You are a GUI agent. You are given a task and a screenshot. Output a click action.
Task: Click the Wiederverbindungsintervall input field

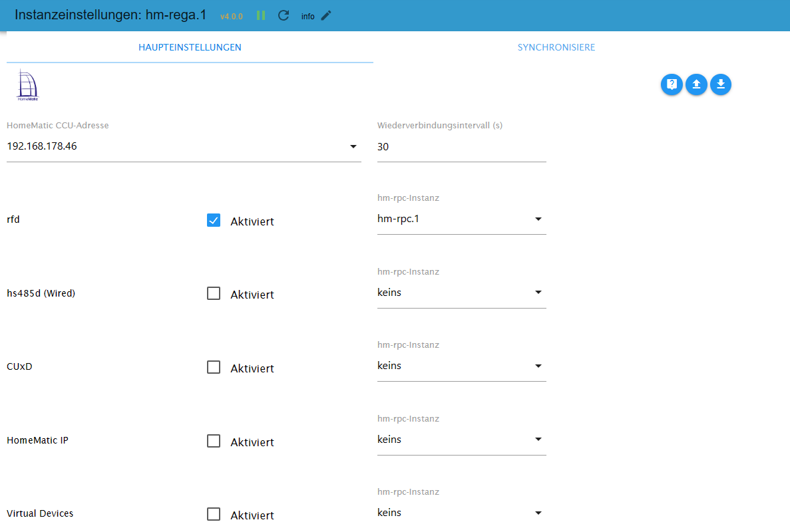[461, 147]
